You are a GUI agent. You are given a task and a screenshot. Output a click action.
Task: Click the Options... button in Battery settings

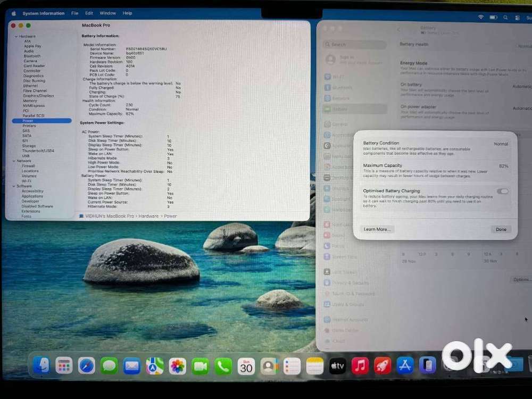521,280
